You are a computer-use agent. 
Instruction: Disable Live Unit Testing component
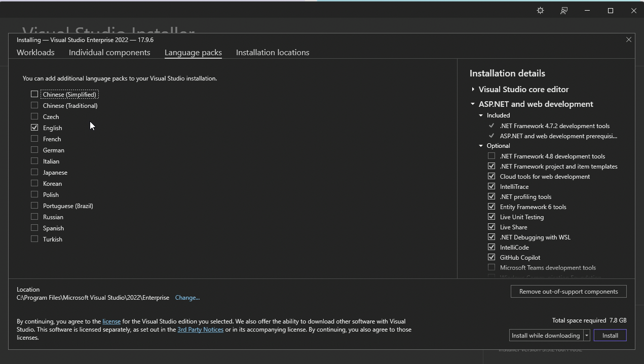pyautogui.click(x=491, y=217)
